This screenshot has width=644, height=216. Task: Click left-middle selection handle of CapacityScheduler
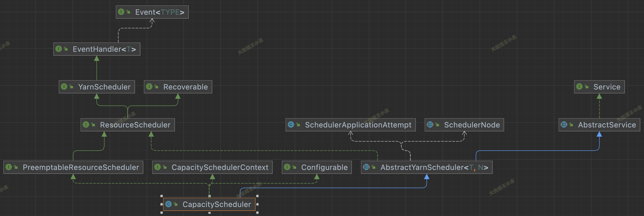click(x=161, y=204)
